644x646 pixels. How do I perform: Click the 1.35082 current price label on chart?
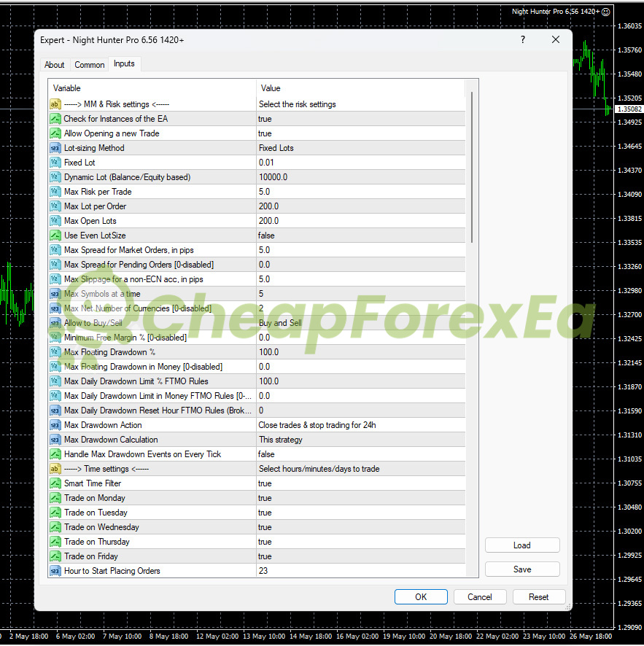pos(629,109)
